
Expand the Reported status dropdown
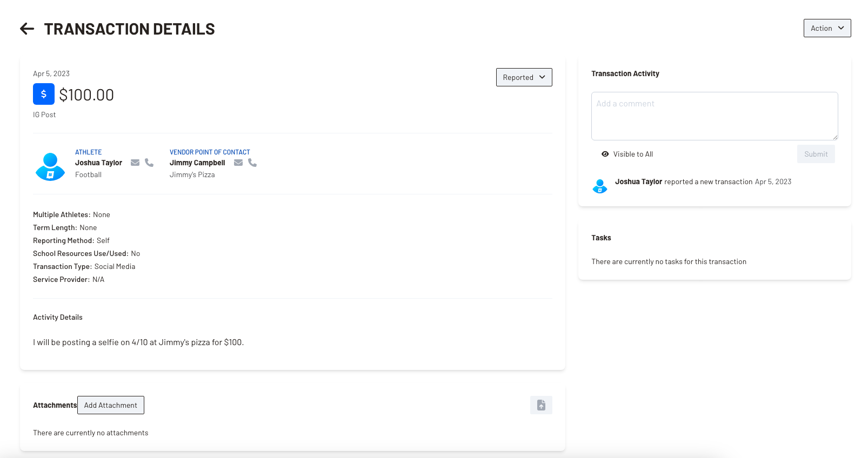coord(524,77)
